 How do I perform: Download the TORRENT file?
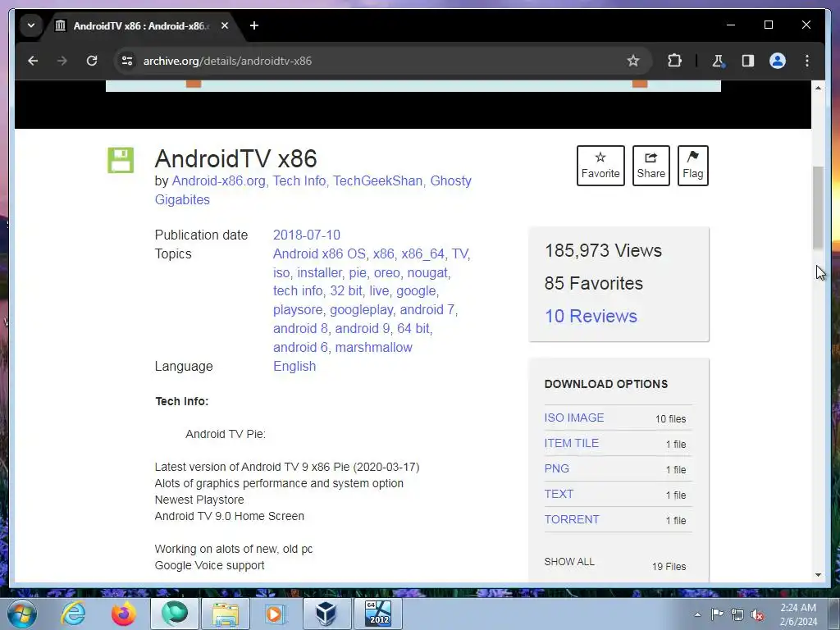tap(572, 519)
